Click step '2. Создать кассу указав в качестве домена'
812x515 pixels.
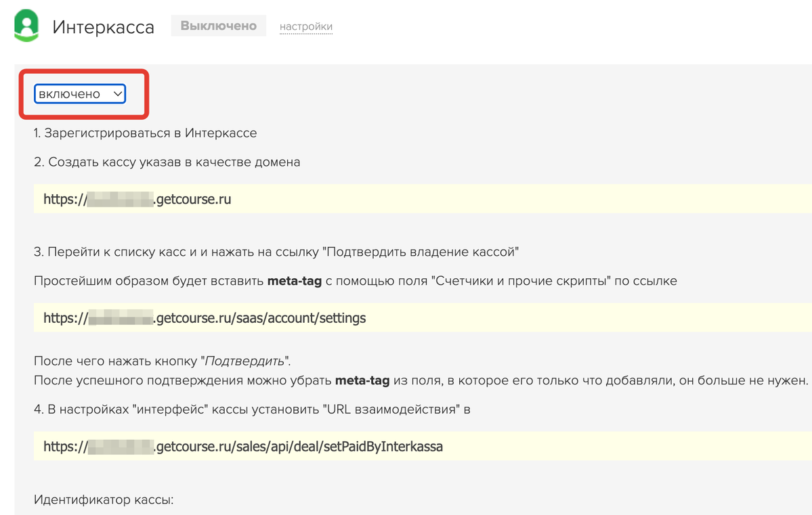[167, 162]
